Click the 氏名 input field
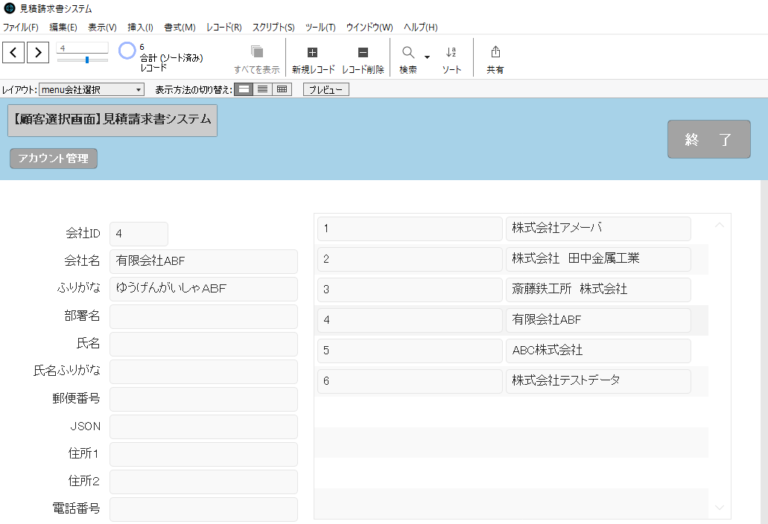The image size is (768, 524). point(203,344)
